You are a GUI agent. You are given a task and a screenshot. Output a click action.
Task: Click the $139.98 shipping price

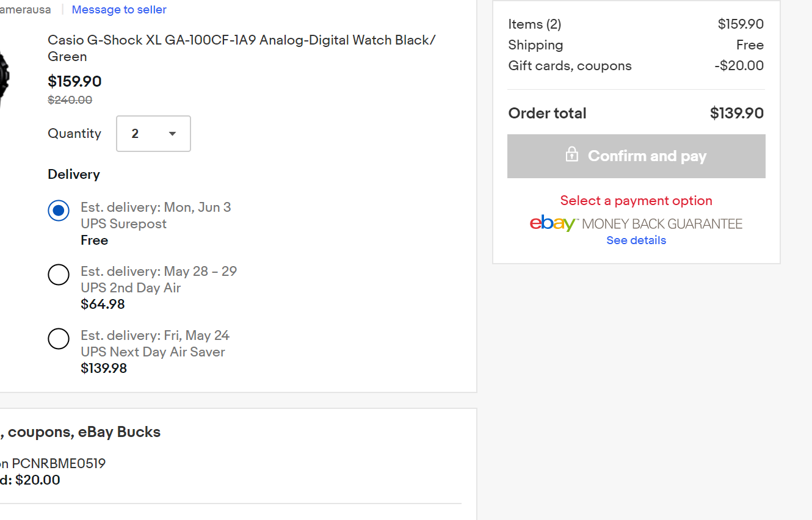point(104,368)
